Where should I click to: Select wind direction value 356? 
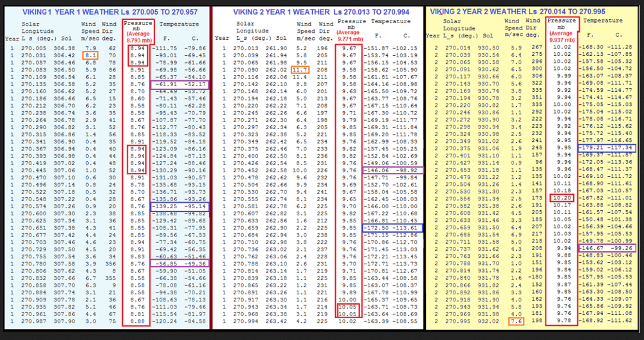[x=111, y=264]
